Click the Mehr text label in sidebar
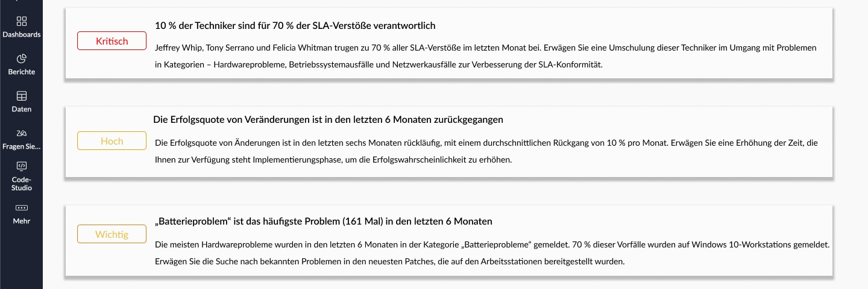868x289 pixels. (x=22, y=221)
